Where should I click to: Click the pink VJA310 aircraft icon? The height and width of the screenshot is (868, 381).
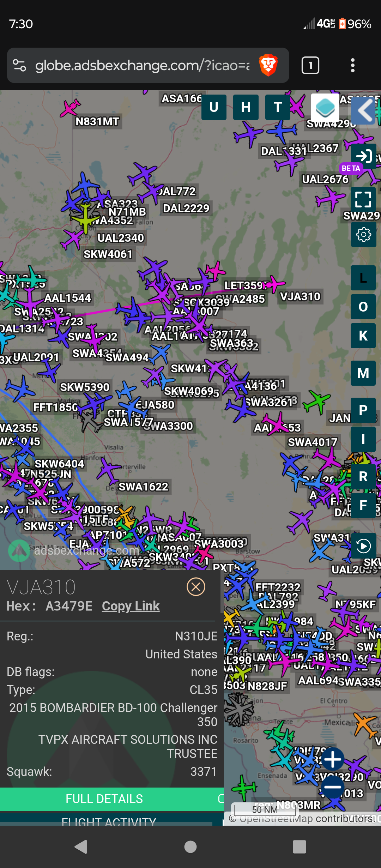275,284
